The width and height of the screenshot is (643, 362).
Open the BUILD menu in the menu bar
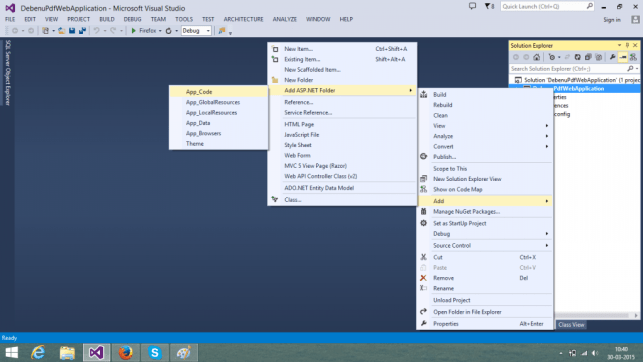[x=107, y=19]
